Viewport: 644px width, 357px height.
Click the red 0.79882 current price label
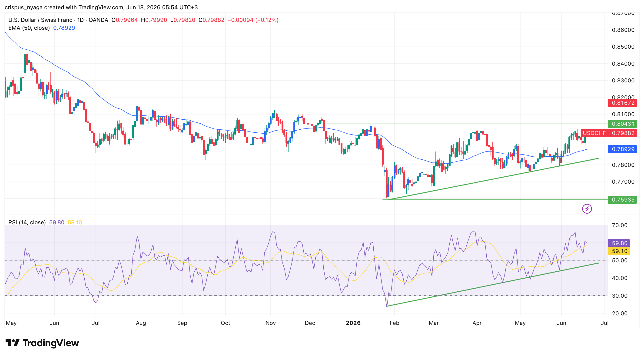623,133
